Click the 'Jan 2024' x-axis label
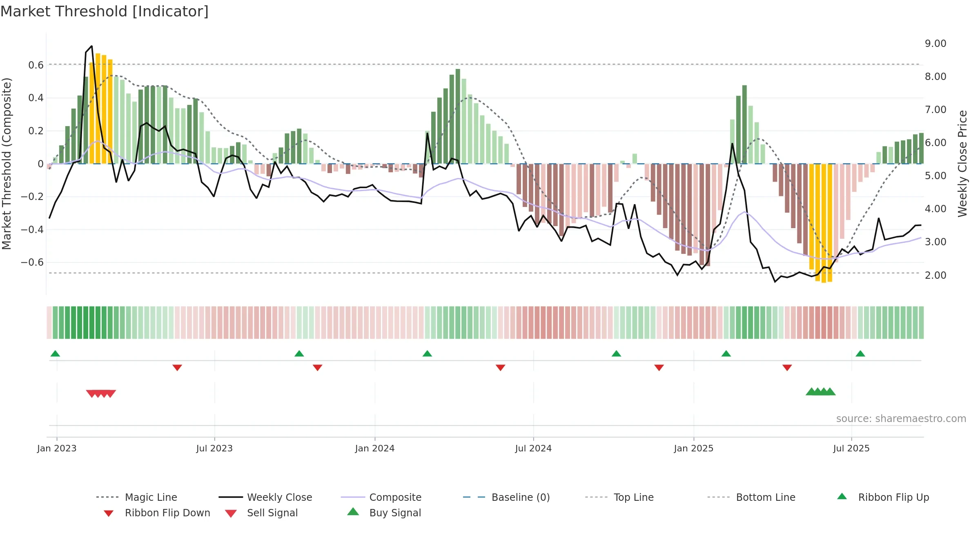 (375, 448)
